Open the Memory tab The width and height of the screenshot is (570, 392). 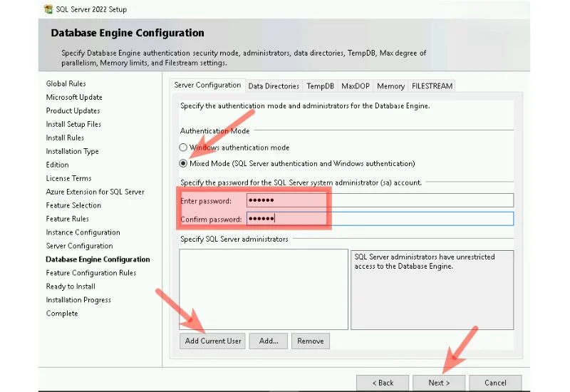[390, 86]
